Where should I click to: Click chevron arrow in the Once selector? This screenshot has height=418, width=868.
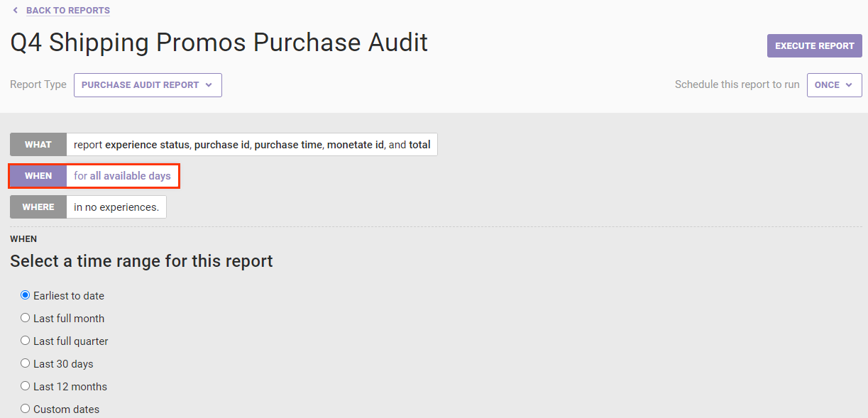coord(849,85)
